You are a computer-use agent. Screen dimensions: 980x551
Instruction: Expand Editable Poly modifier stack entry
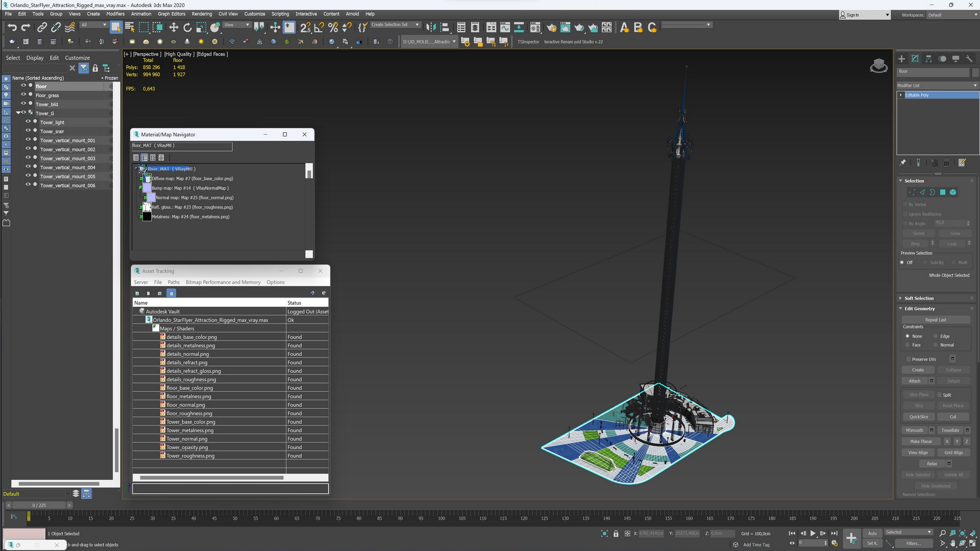(x=901, y=95)
